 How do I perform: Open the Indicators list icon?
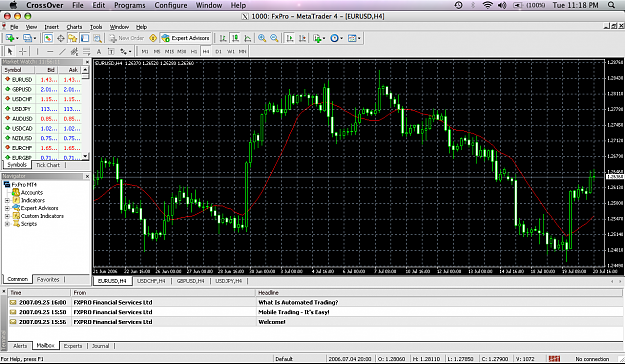(x=317, y=38)
